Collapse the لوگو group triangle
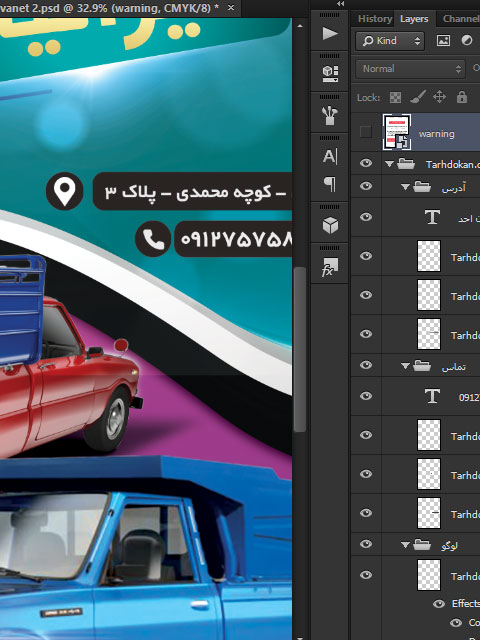This screenshot has width=480, height=640. 405,544
